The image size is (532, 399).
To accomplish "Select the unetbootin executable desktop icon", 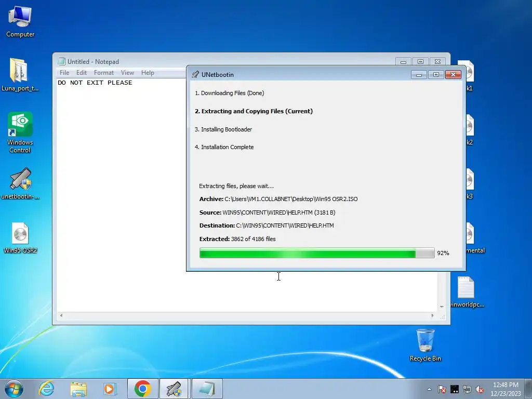I will tap(20, 183).
